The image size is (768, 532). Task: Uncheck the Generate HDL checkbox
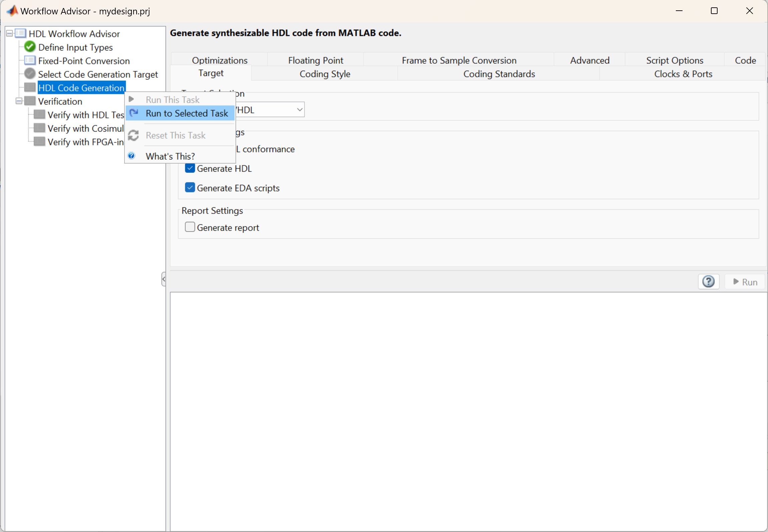[190, 168]
